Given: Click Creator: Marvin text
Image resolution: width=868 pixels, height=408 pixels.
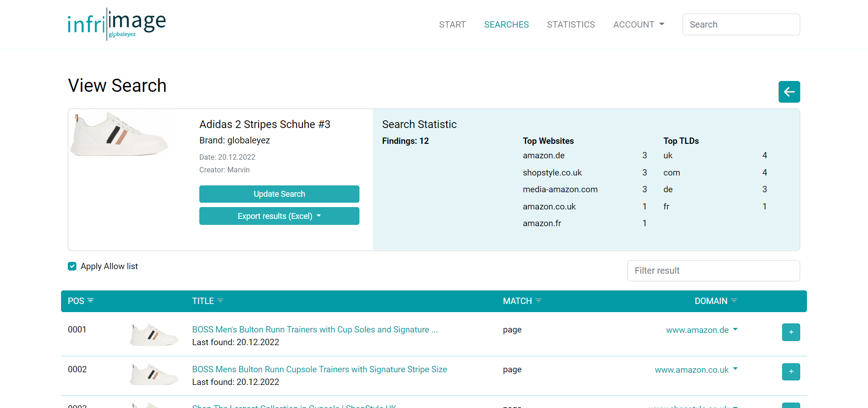Looking at the screenshot, I should (x=224, y=170).
